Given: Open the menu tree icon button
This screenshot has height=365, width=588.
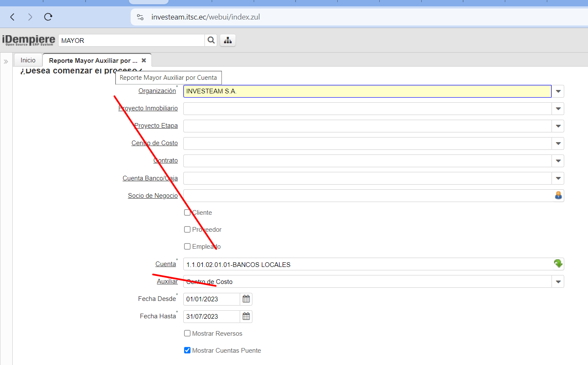Looking at the screenshot, I should (x=228, y=40).
